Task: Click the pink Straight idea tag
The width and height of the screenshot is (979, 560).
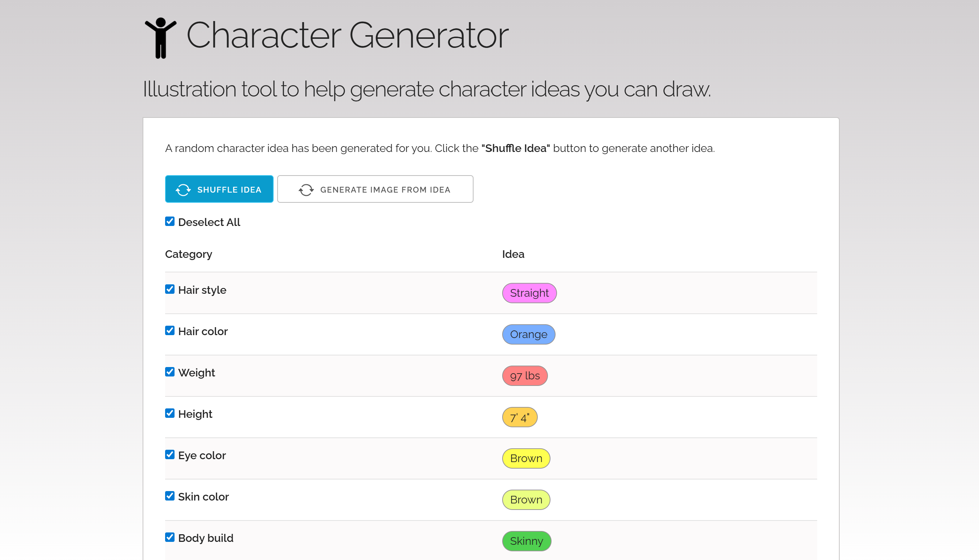Action: (529, 293)
